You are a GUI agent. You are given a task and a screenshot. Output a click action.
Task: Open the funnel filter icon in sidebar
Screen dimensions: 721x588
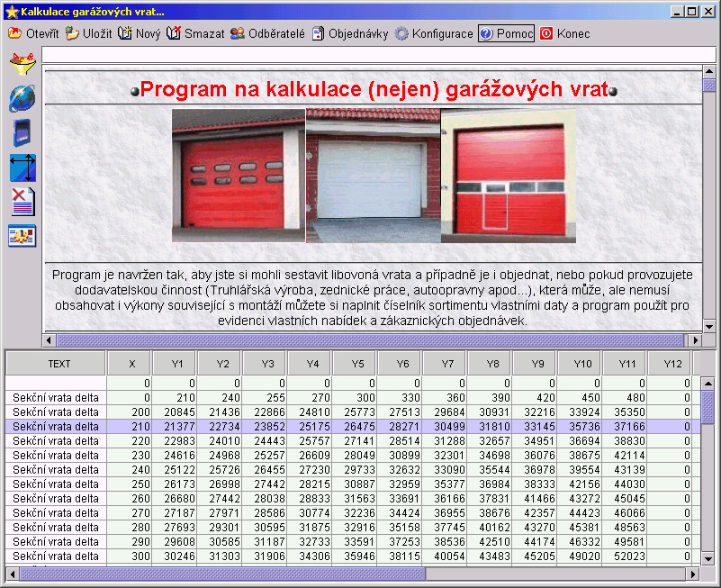(23, 64)
